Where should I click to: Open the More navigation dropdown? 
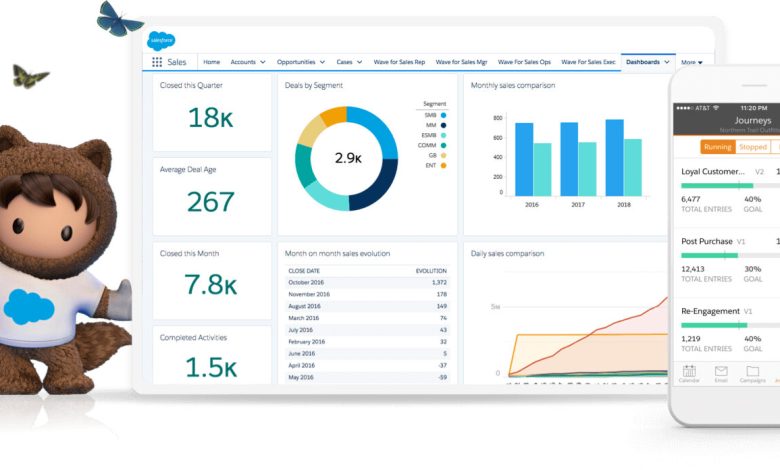pos(691,62)
